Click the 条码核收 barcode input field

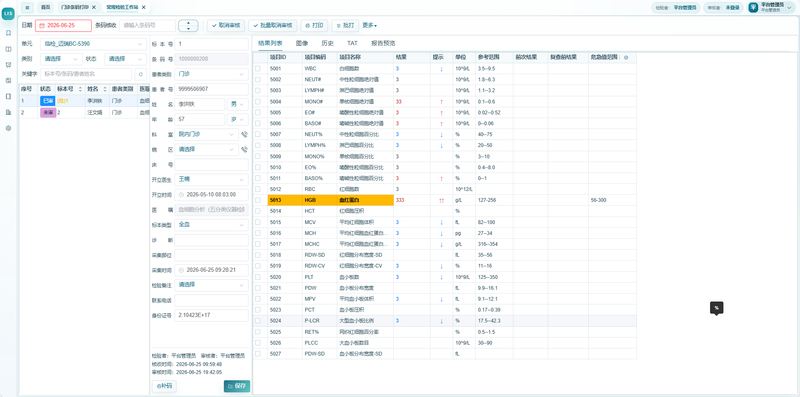148,25
